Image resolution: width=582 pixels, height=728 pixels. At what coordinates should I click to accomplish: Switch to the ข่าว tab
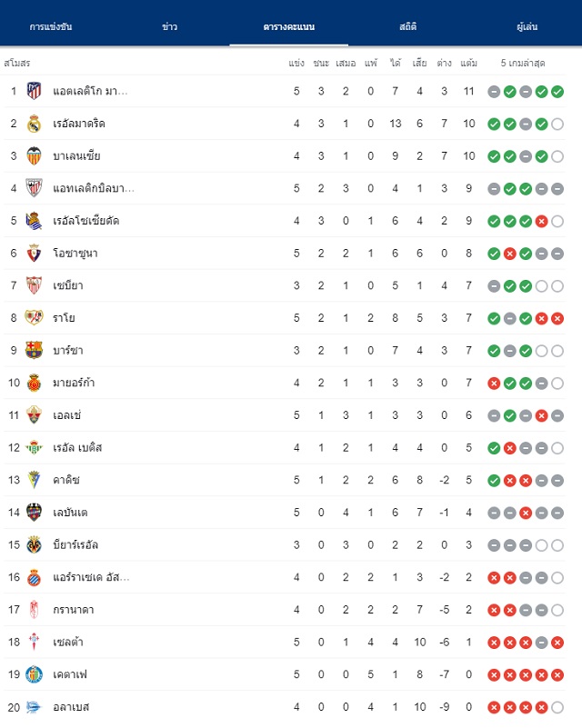(x=169, y=26)
